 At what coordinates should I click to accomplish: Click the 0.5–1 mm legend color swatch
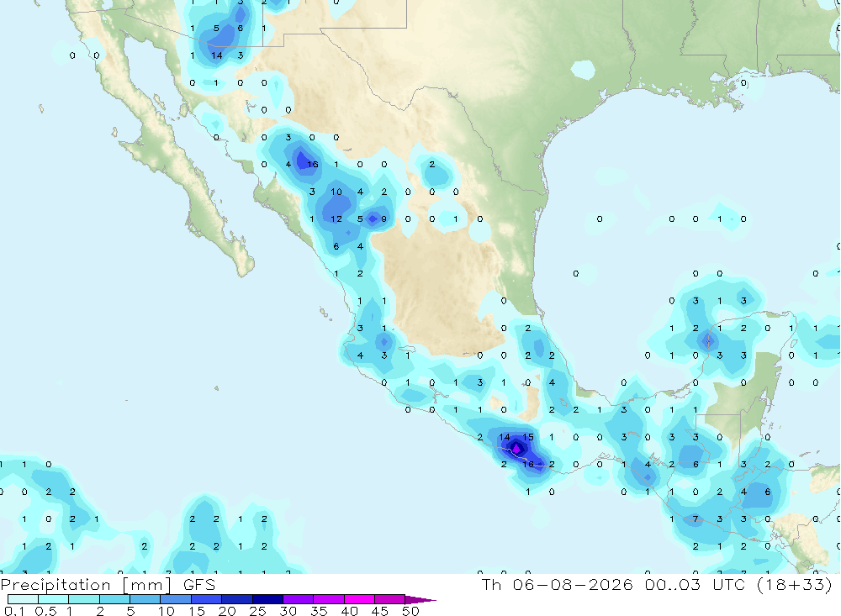54,599
